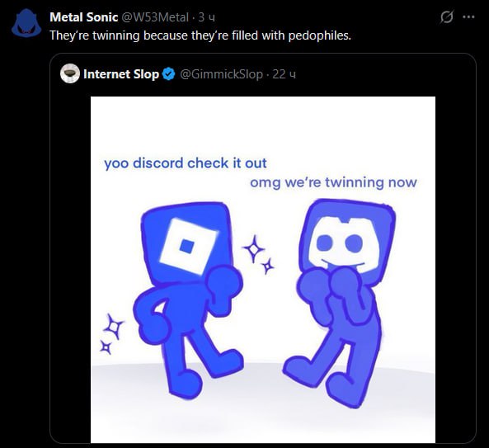Open the Metal Sonic display name link
This screenshot has width=489, height=448.
coord(83,17)
